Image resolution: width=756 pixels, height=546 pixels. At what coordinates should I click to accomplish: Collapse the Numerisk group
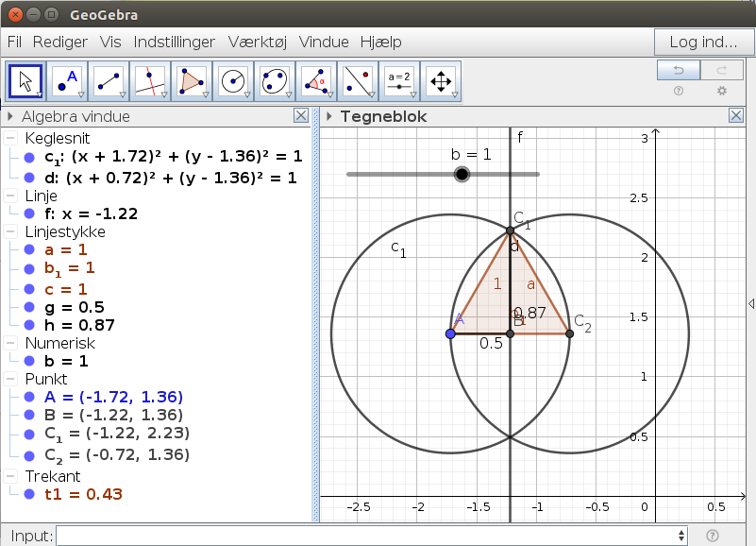10,343
